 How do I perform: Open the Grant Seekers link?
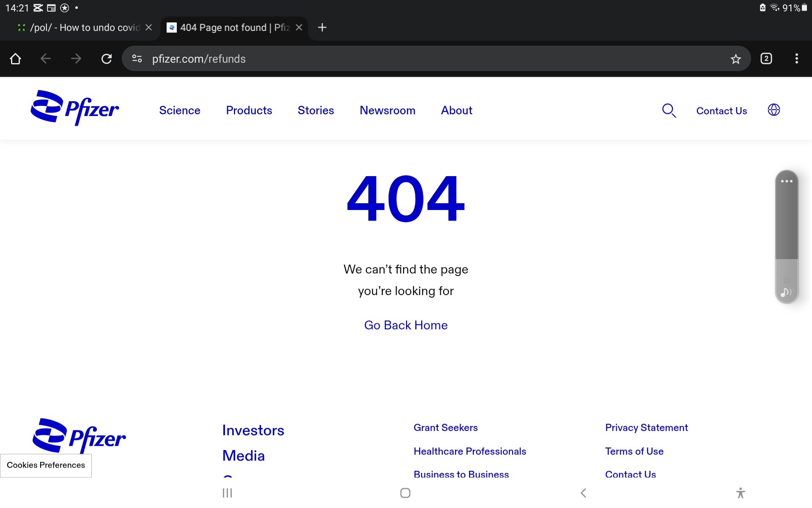click(446, 428)
